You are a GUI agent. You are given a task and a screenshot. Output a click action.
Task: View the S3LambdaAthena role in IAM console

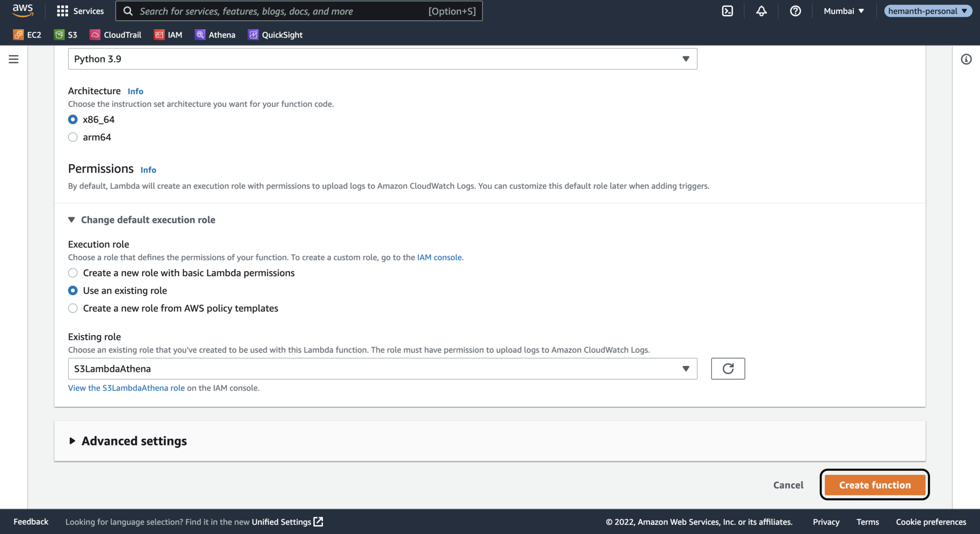(126, 388)
